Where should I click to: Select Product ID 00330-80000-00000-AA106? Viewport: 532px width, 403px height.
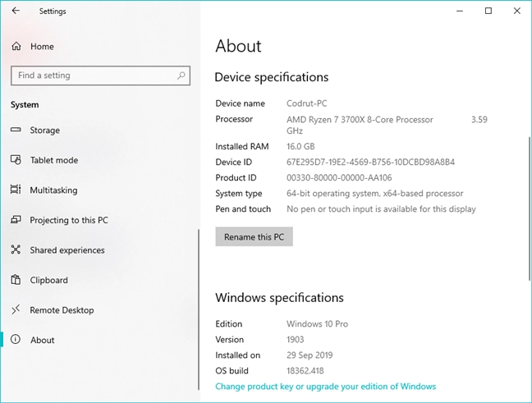tap(339, 177)
